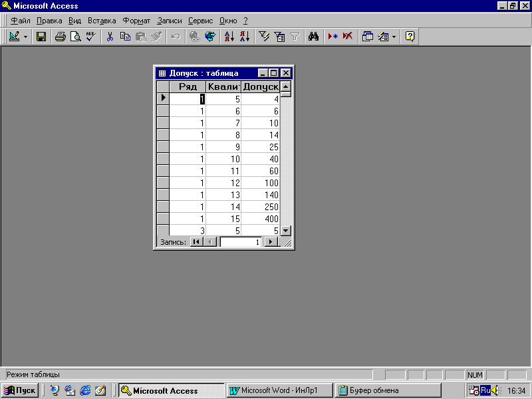Viewport: 532px width, 399px height.
Task: Click the Cut scissors icon
Action: coord(110,37)
